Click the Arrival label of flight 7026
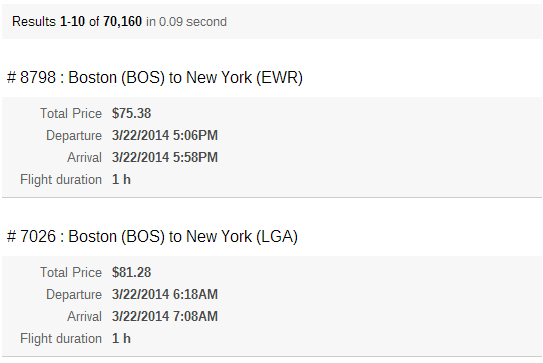This screenshot has height=363, width=543. click(x=84, y=317)
